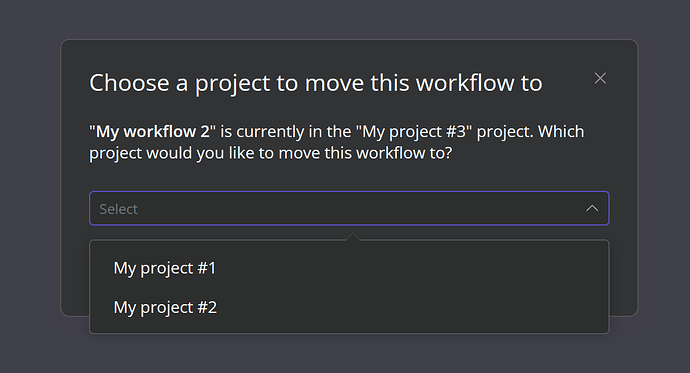690x373 pixels.
Task: Click empty area right of My project #2
Action: [409, 307]
